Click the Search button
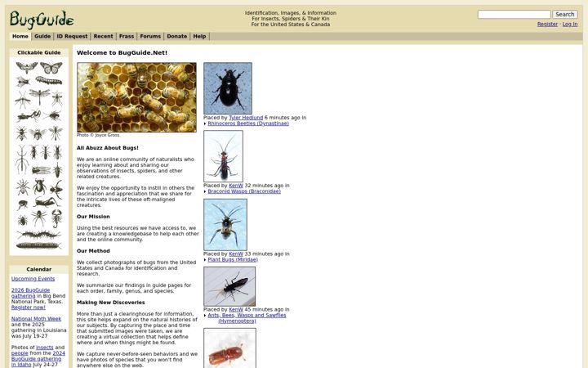This screenshot has height=368, width=588. pyautogui.click(x=565, y=14)
